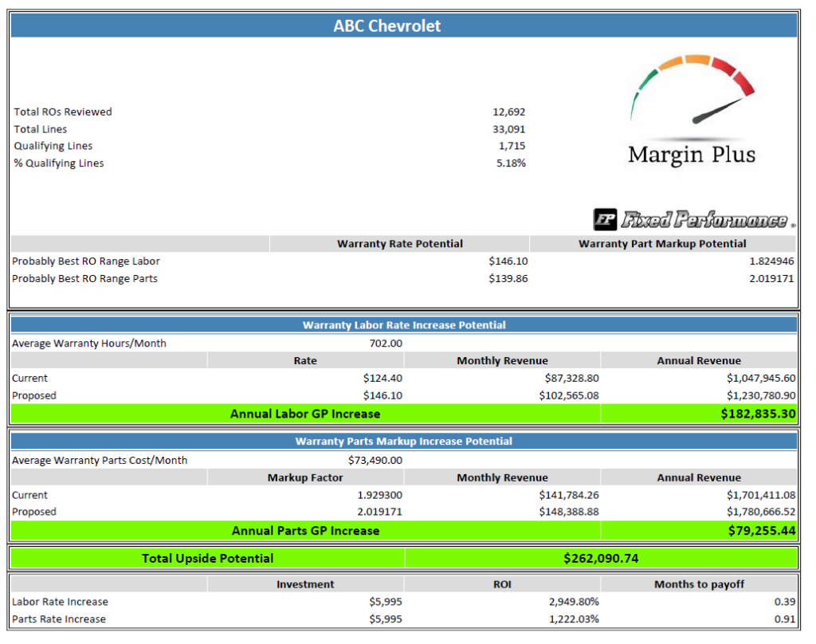Click the Fixed Performance FP logo
Viewport: 816px width, 644px height.
694,219
